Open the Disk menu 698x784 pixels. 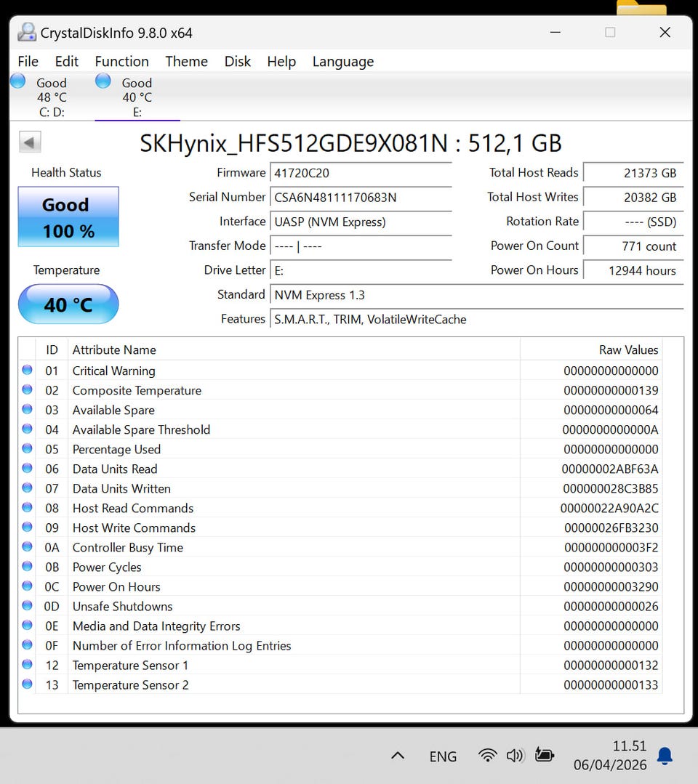237,61
